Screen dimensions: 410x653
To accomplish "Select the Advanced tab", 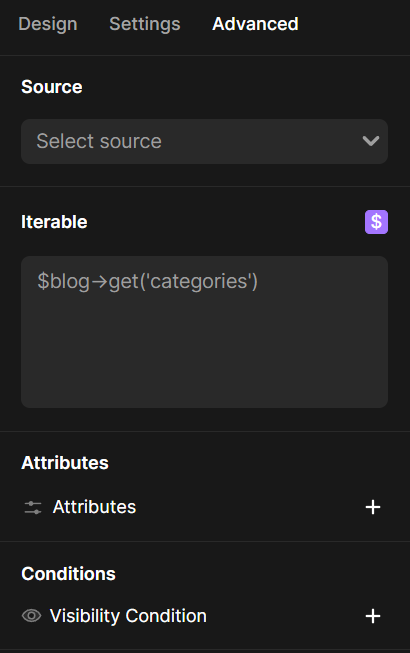I will [255, 24].
